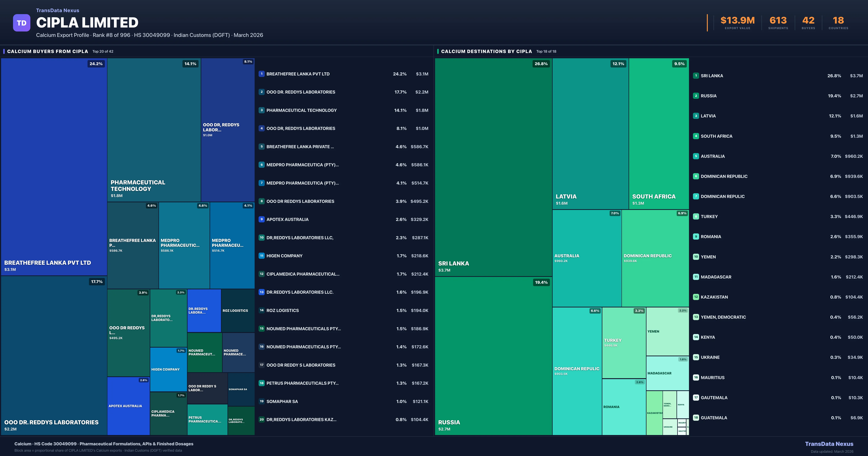Click the purple TD logo icon
The image size is (868, 456).
click(22, 23)
